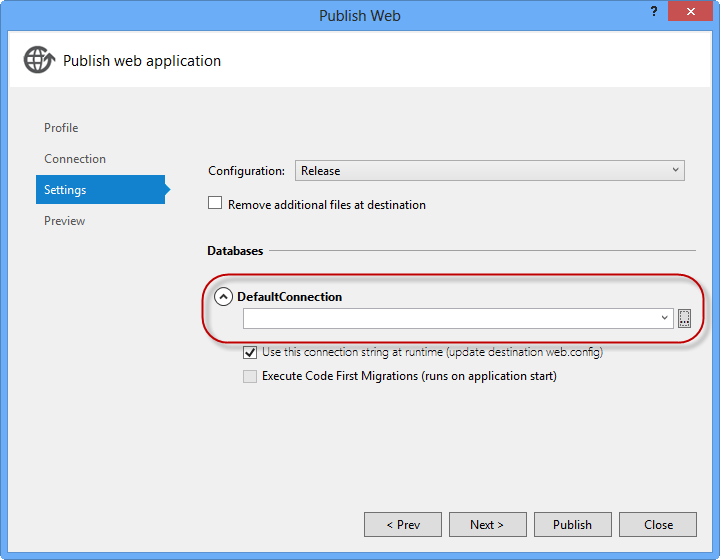Expand the DefaultConnection connection string dropdown arrow
The image size is (720, 560).
pos(665,318)
